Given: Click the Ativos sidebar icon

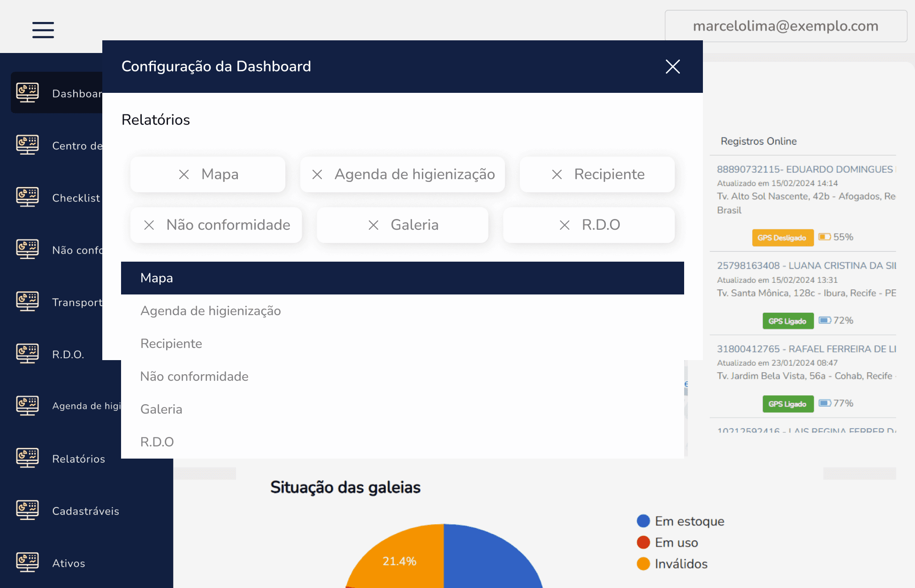Looking at the screenshot, I should click(27, 563).
